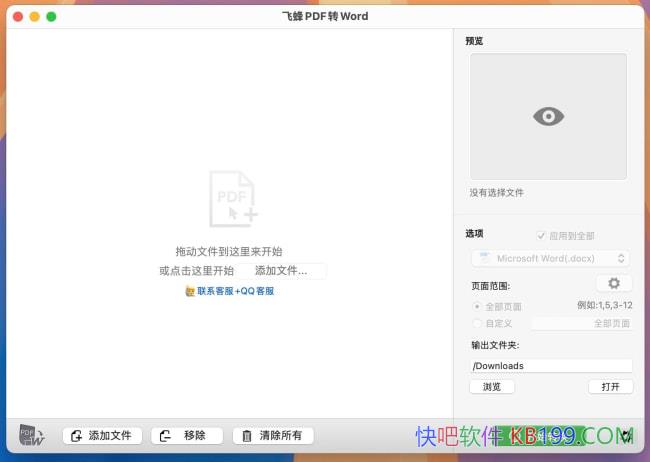The width and height of the screenshot is (650, 462).
Task: Click the contact customer service emoji icon
Action: point(190,291)
